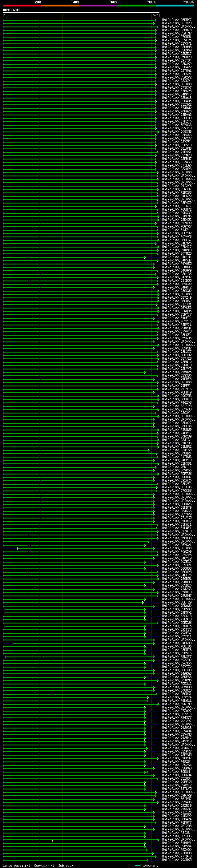Screen dimensions: 197x868
Task: Select the UniRef100_A0RAZ0 label
Action: (x=177, y=111)
